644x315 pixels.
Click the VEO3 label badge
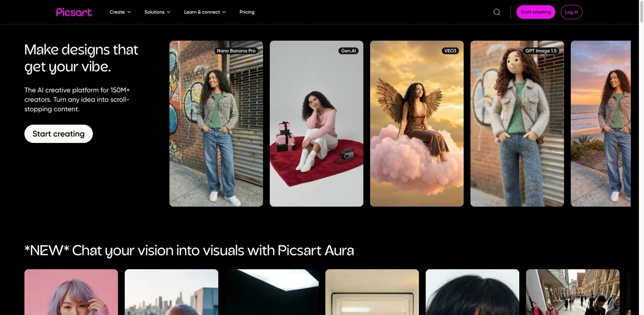click(450, 51)
